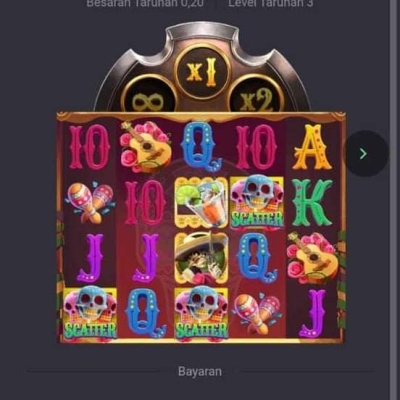Click the yellow A symbol
Screen dimensions: 400x400
click(312, 147)
